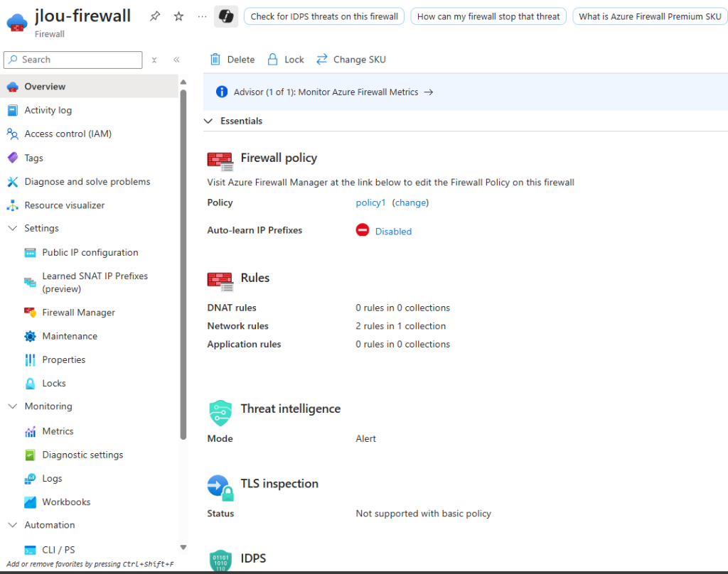This screenshot has width=728, height=574.
Task: Collapse the sidebar menu with double chevron
Action: coord(176,60)
